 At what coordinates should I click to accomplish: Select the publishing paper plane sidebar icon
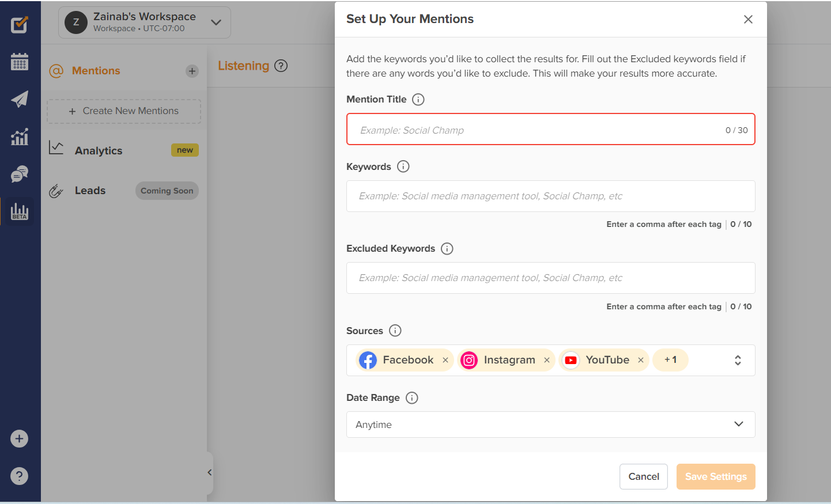(x=19, y=99)
